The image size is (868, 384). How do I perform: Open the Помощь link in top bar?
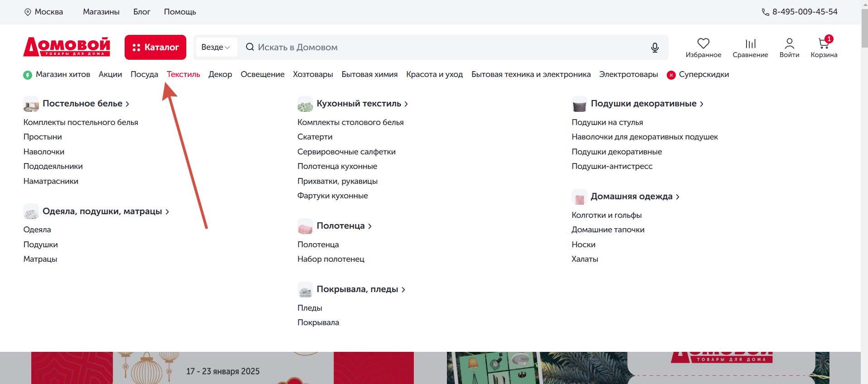click(x=180, y=12)
